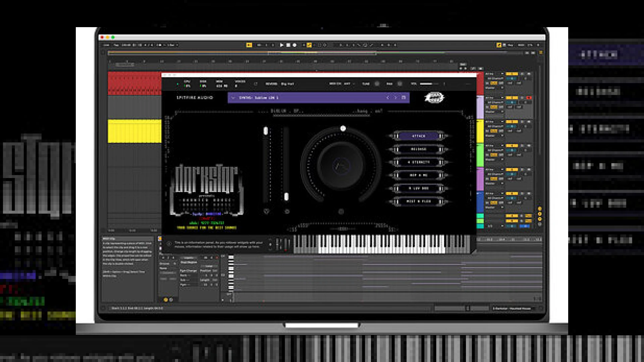Open the preset dropdown arrow in the purple bar
Screen dimensions: 644x362
click(x=233, y=98)
